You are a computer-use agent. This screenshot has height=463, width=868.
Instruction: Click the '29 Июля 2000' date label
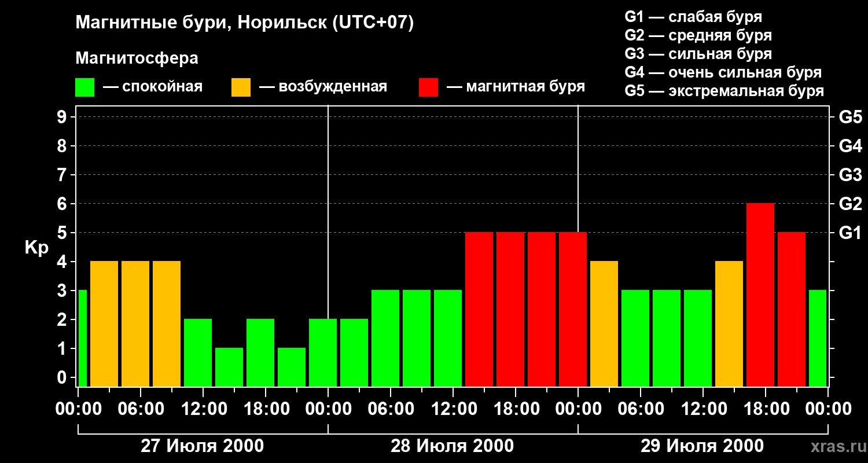tap(703, 446)
